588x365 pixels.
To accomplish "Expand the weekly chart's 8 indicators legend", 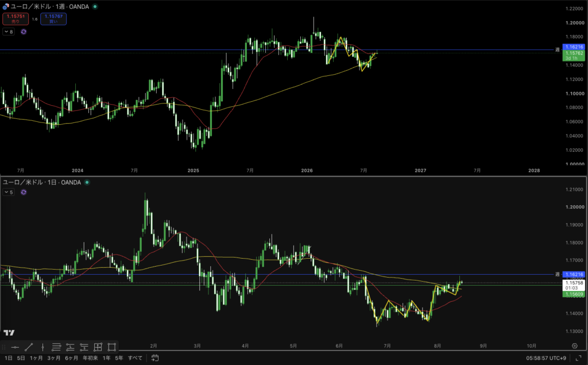I will tap(9, 32).
